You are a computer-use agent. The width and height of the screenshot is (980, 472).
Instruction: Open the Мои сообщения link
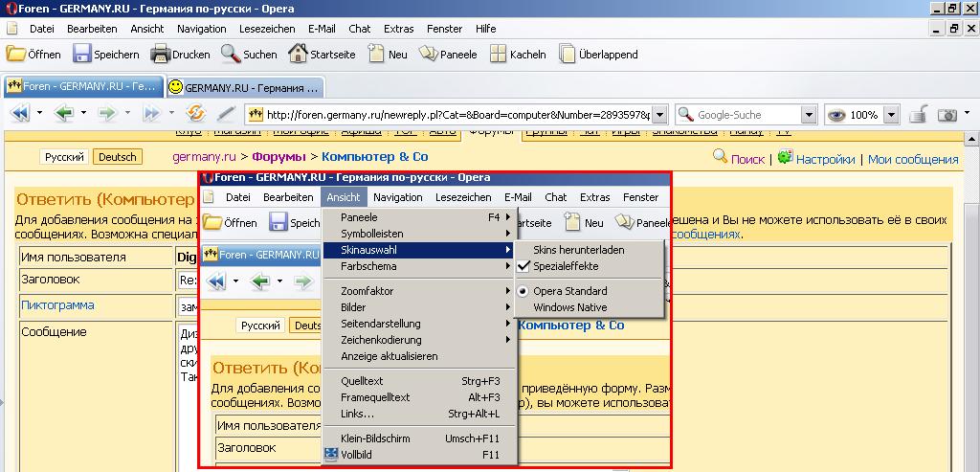click(x=913, y=160)
